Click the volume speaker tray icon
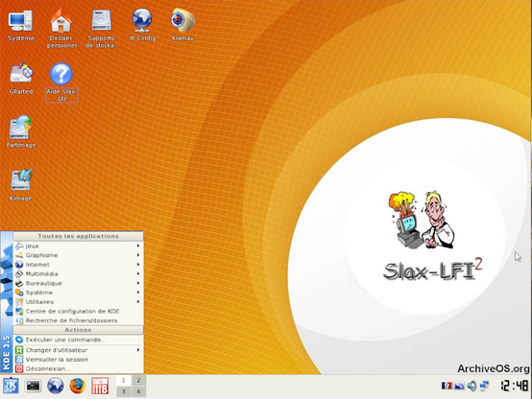 tap(472, 386)
